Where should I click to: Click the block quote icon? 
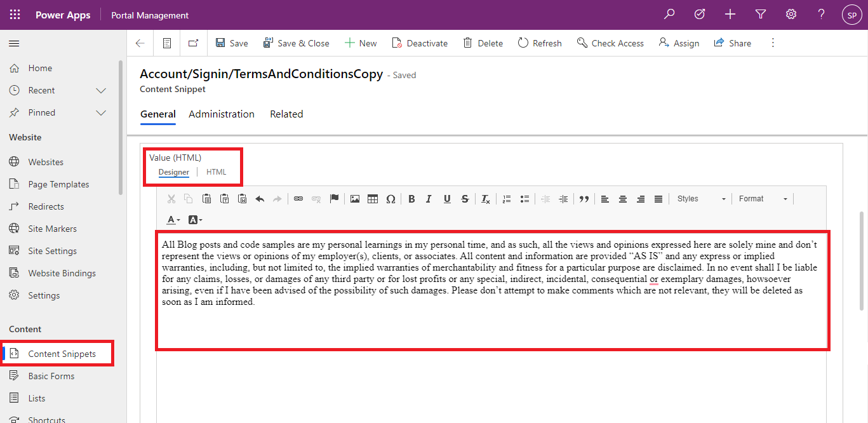(584, 199)
